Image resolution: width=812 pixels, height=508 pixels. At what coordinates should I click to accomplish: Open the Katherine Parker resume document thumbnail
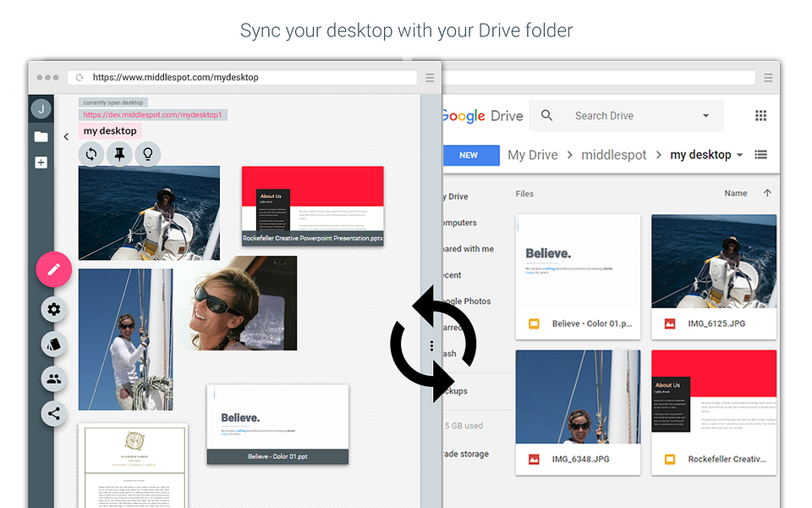tap(134, 466)
